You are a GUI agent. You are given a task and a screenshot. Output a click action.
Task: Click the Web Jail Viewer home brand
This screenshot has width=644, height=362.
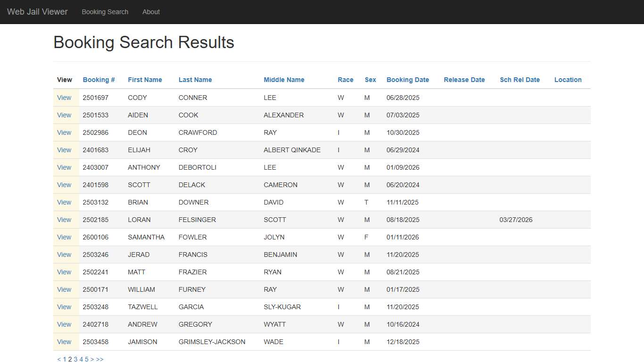click(x=37, y=12)
